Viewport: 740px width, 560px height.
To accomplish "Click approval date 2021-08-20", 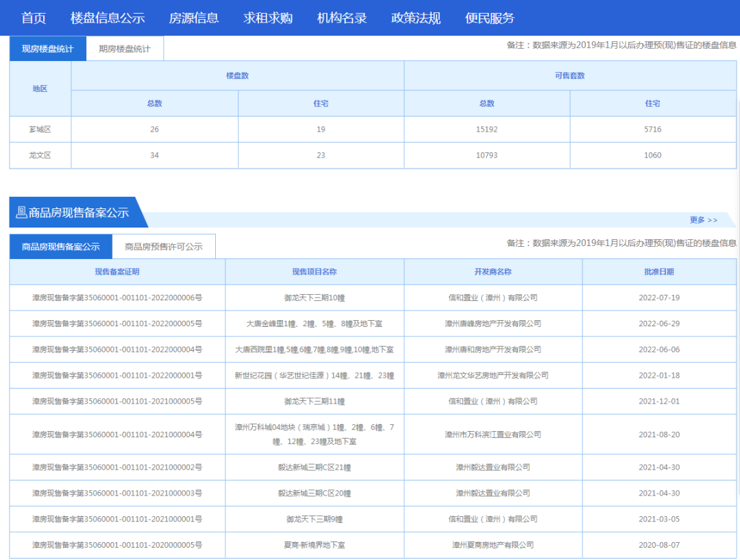I will pyautogui.click(x=659, y=435).
